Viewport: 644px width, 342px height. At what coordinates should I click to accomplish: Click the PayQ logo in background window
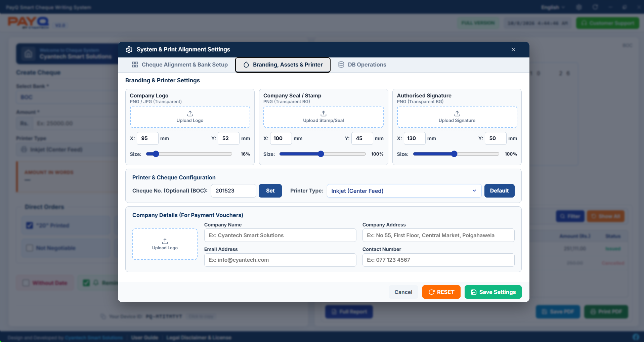tap(28, 23)
